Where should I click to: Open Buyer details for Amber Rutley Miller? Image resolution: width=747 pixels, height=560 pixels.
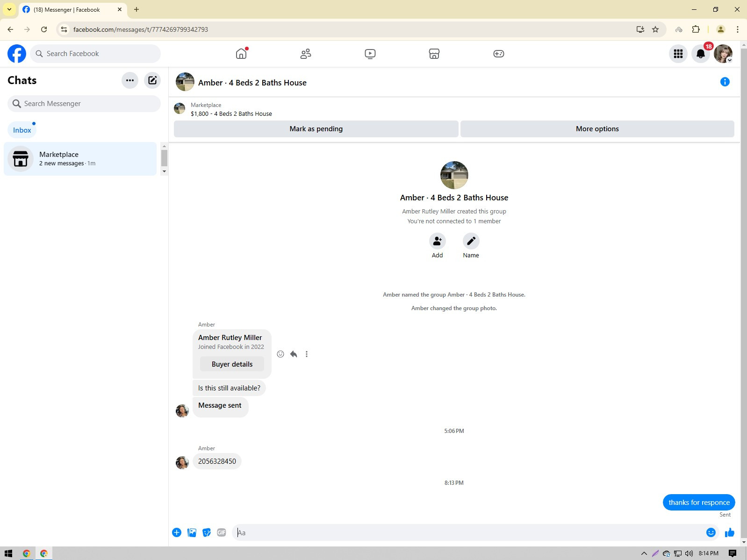point(232,364)
